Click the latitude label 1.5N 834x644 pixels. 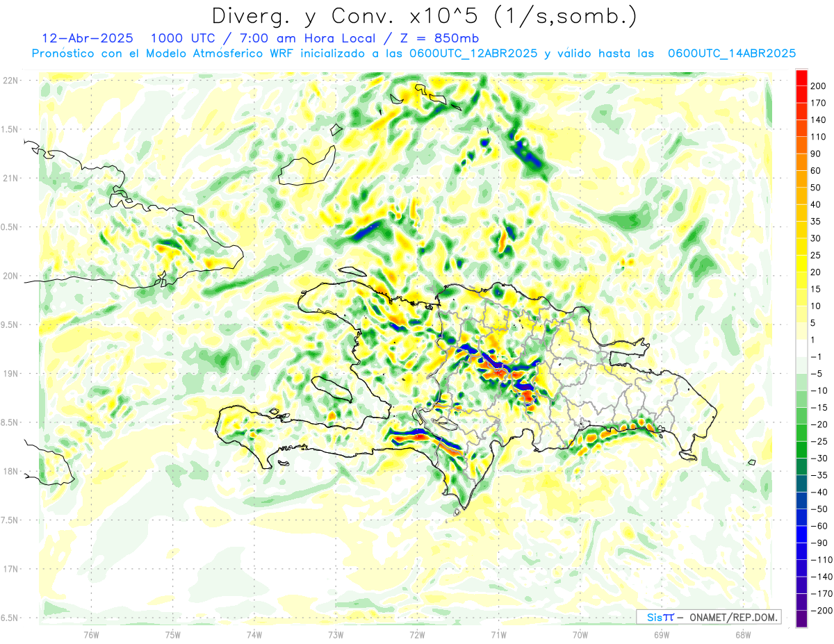click(10, 129)
